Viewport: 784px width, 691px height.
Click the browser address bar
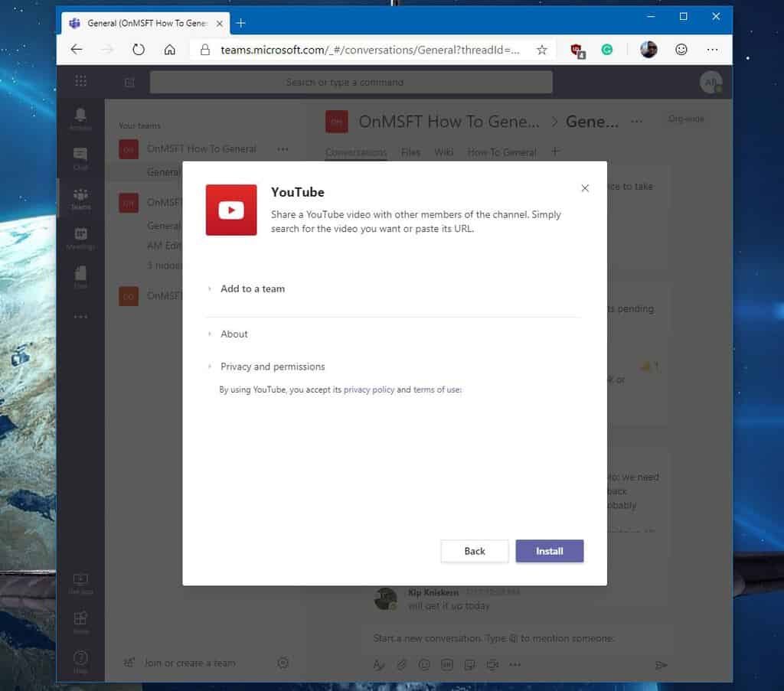367,50
